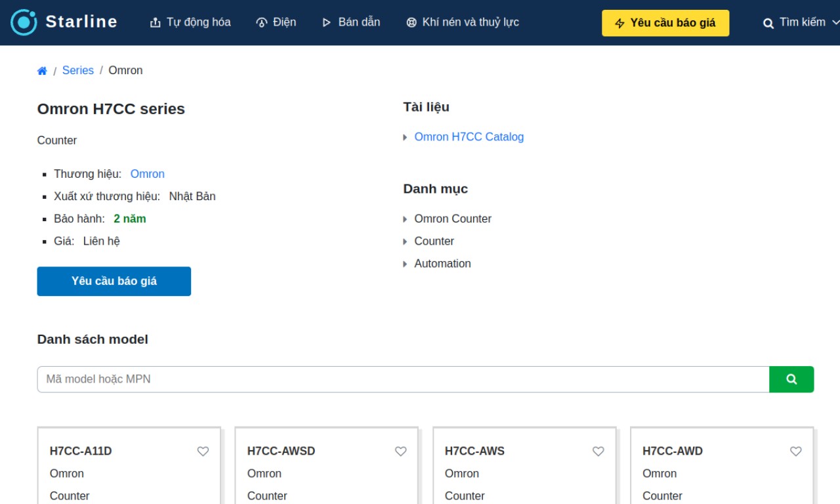Favorite the H7CC-A11D model heart
Image resolution: width=840 pixels, height=504 pixels.
click(x=203, y=451)
